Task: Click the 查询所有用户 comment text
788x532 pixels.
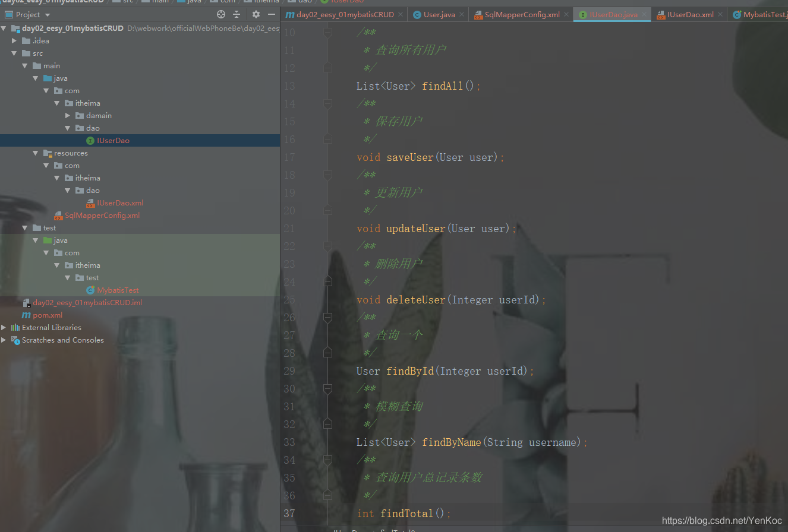Action: pyautogui.click(x=411, y=50)
